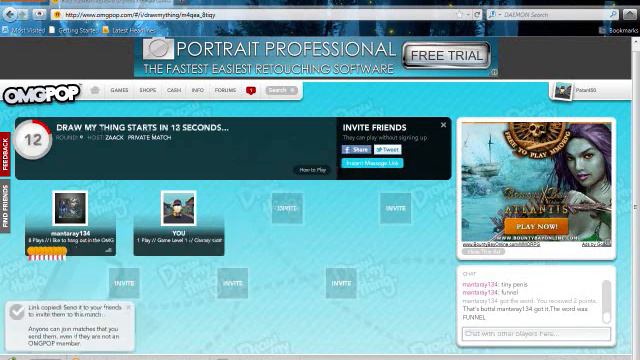
Task: Click the ad info icon on banner
Action: tap(494, 72)
